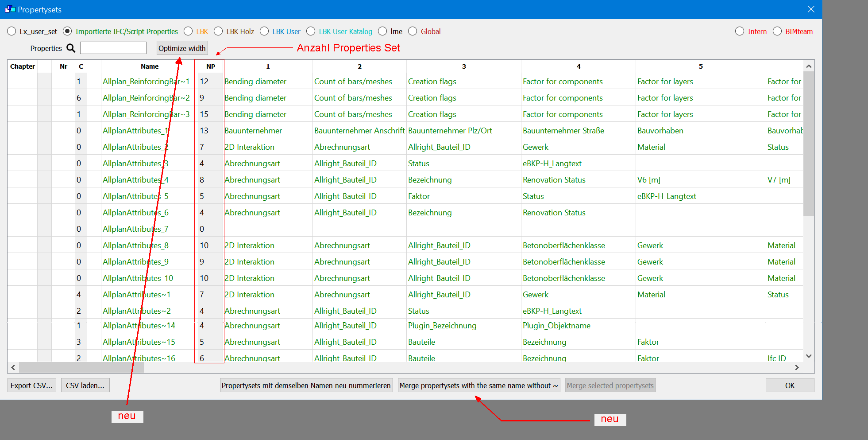Select the AllplanAttributes_4 row name
The image size is (868, 440).
[x=135, y=180]
